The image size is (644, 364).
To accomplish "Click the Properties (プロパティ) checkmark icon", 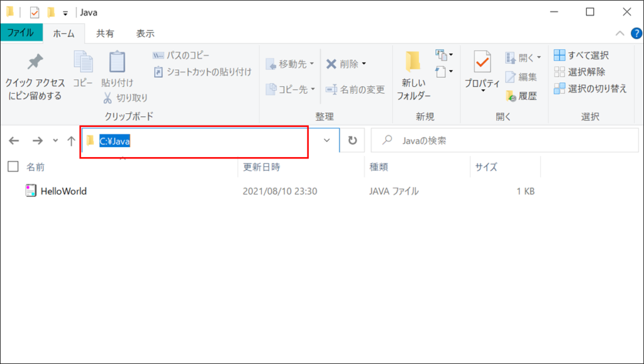I will point(482,62).
